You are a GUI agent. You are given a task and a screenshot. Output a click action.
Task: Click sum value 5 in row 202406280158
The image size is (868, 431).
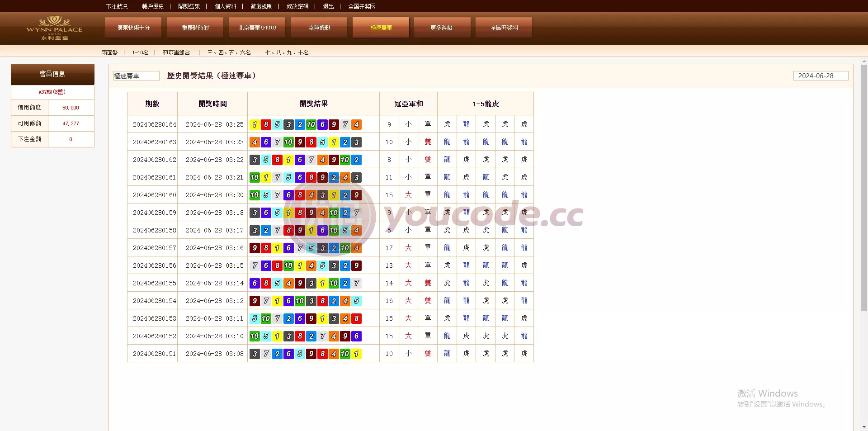tap(389, 230)
